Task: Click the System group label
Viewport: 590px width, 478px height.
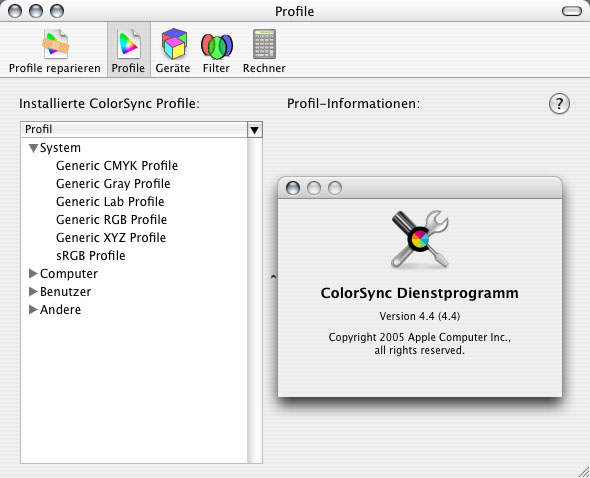Action: tap(60, 148)
